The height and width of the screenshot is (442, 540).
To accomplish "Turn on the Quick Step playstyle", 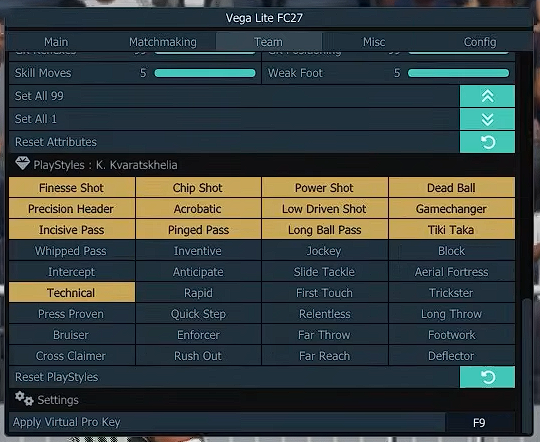I will coord(198,314).
